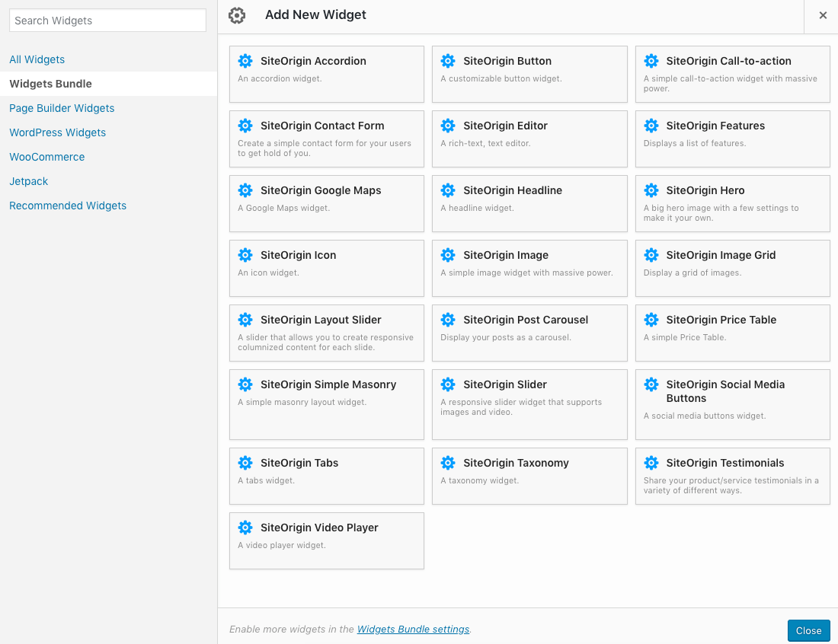Click the SiteOrigin Button widget icon

tap(448, 62)
